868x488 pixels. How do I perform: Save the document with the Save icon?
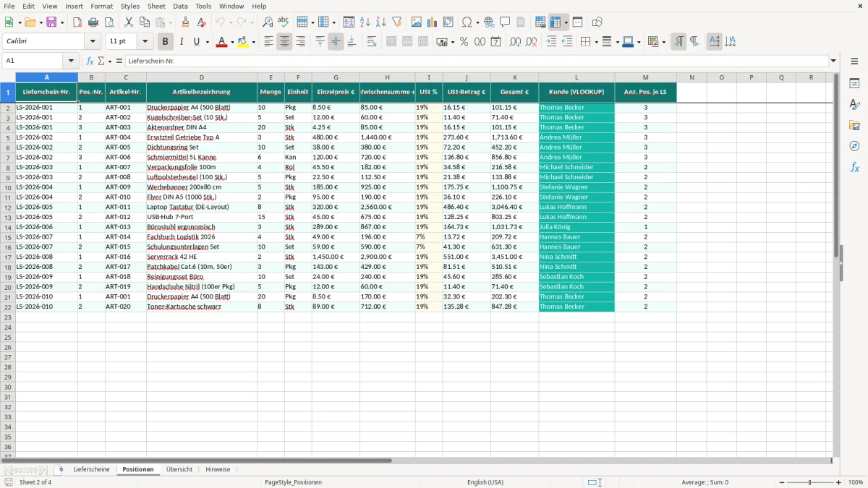(51, 22)
